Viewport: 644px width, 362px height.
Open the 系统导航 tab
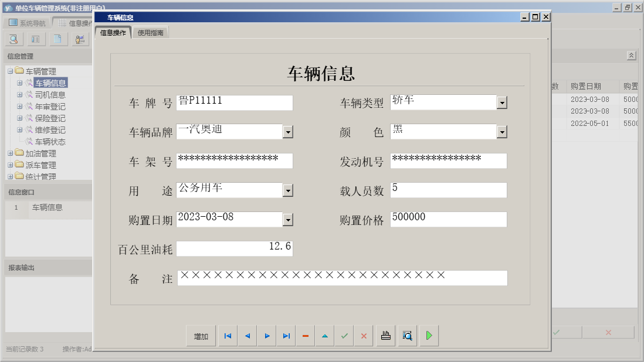click(28, 22)
